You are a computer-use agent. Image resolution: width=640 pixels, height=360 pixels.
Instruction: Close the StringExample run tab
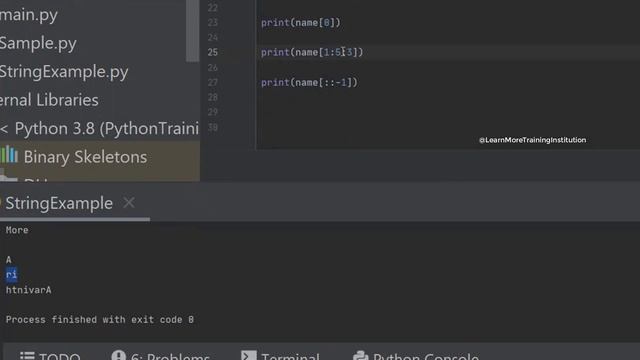pos(129,202)
